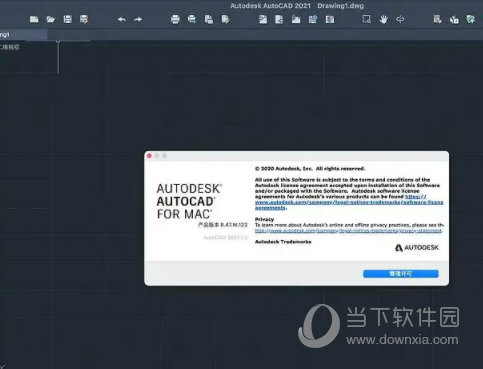Click the icon with blue badge in five-icon group
483x369 pixels.
tap(313, 19)
